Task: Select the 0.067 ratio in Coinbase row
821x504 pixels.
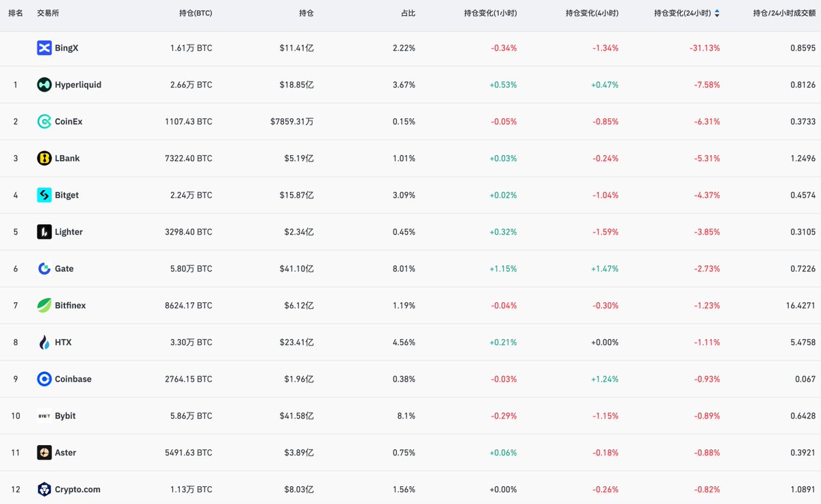Action: pos(805,379)
